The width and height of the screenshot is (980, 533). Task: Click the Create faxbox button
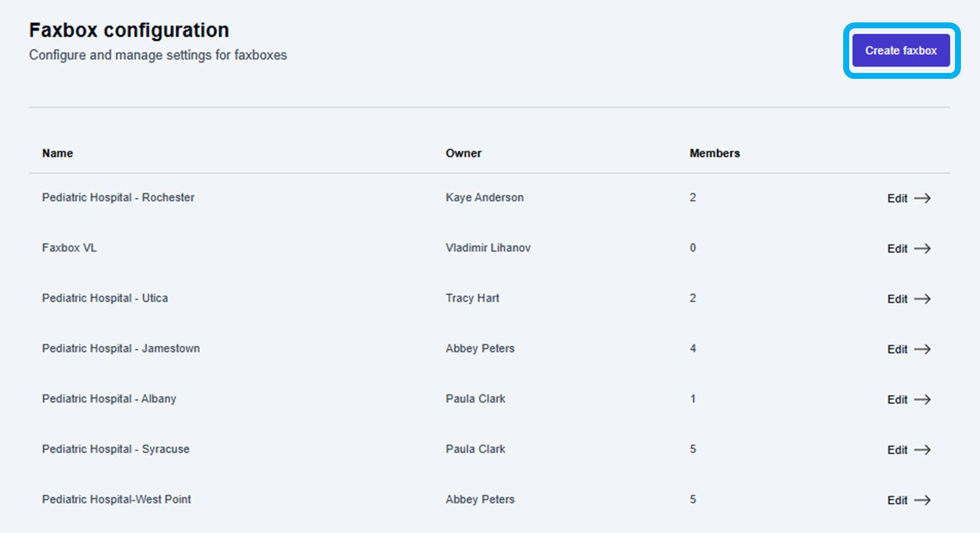coord(901,51)
